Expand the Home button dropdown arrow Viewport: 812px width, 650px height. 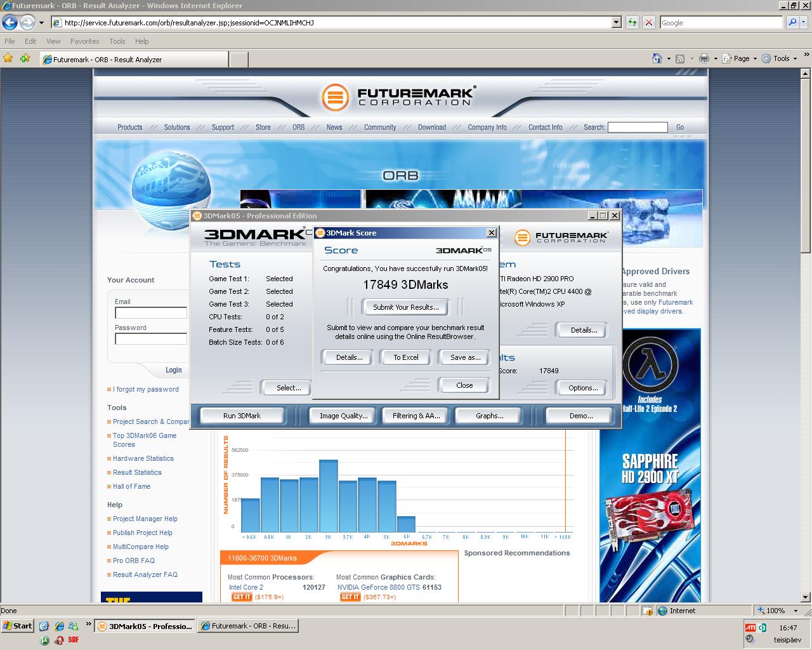[669, 59]
